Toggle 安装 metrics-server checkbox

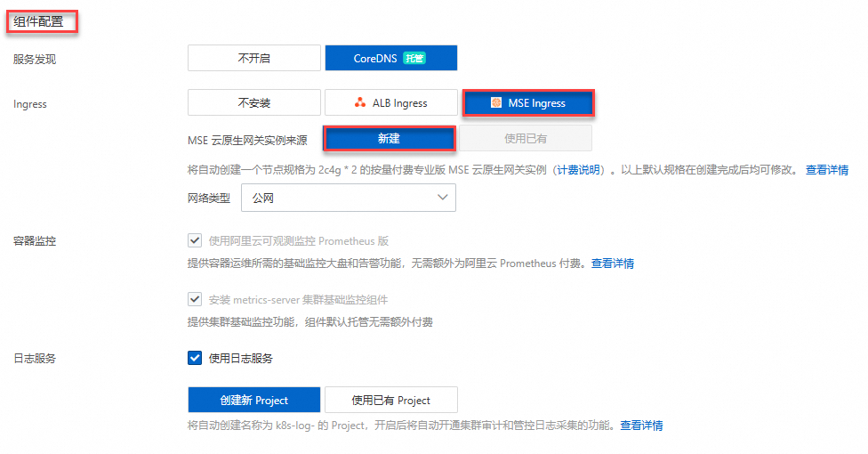click(x=194, y=299)
